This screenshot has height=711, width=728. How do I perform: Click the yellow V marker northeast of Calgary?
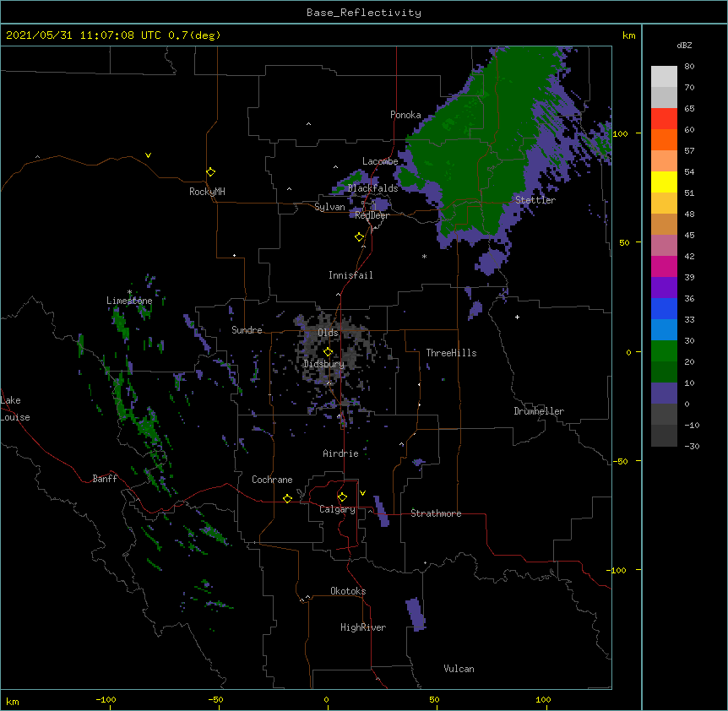(x=362, y=493)
